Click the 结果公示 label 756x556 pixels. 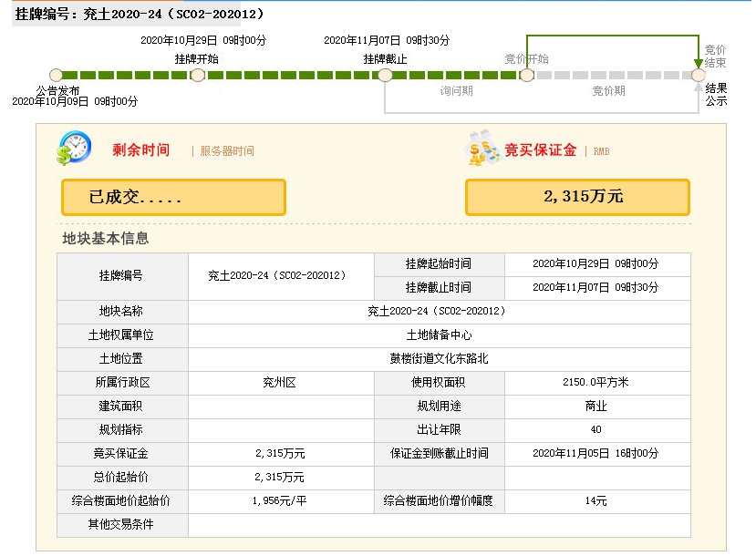(x=716, y=95)
